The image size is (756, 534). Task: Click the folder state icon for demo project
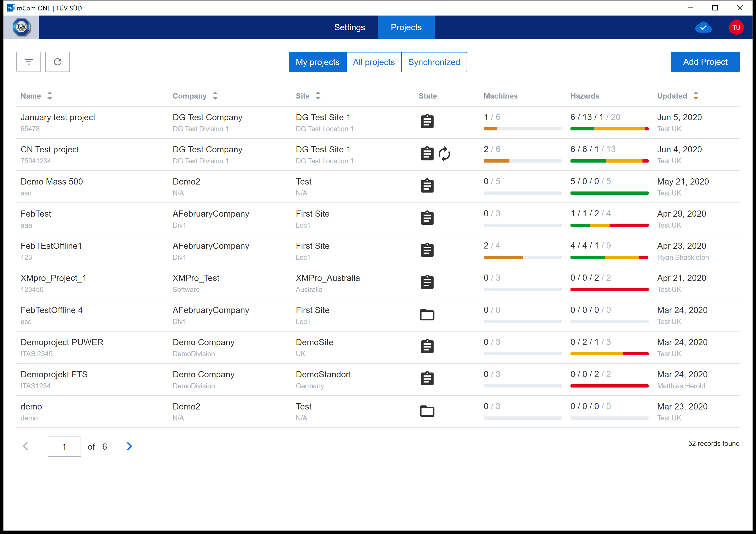(427, 411)
